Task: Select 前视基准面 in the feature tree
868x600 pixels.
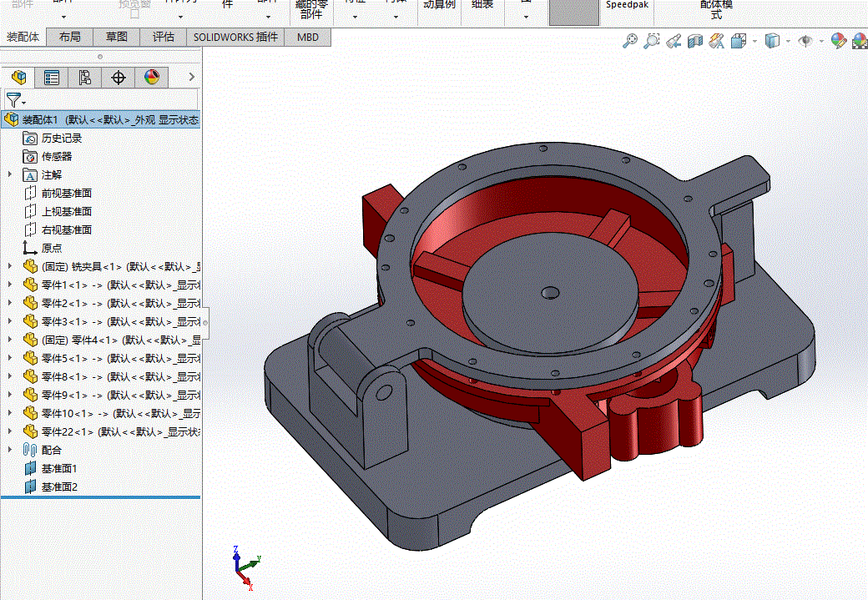Action: [x=66, y=193]
